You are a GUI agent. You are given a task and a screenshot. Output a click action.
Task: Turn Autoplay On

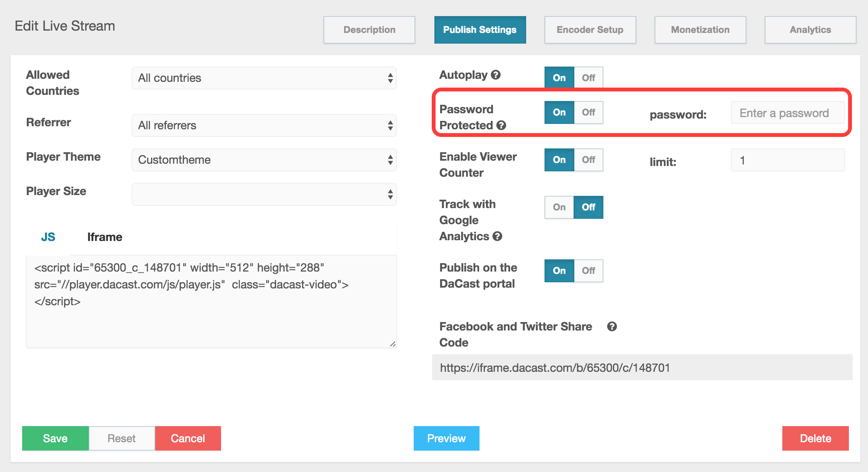pos(559,78)
